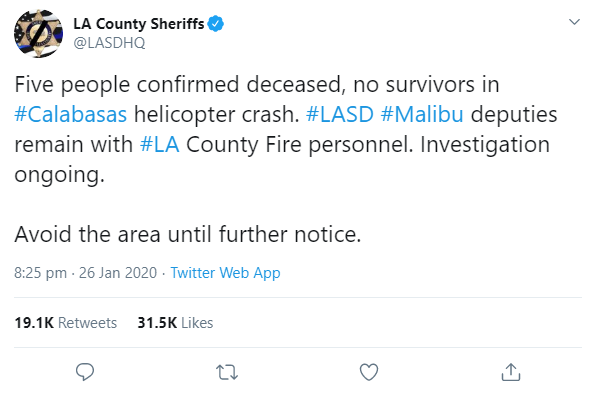Image resolution: width=589 pixels, height=394 pixels.
Task: View the 31.5K Likes list
Action: [175, 323]
